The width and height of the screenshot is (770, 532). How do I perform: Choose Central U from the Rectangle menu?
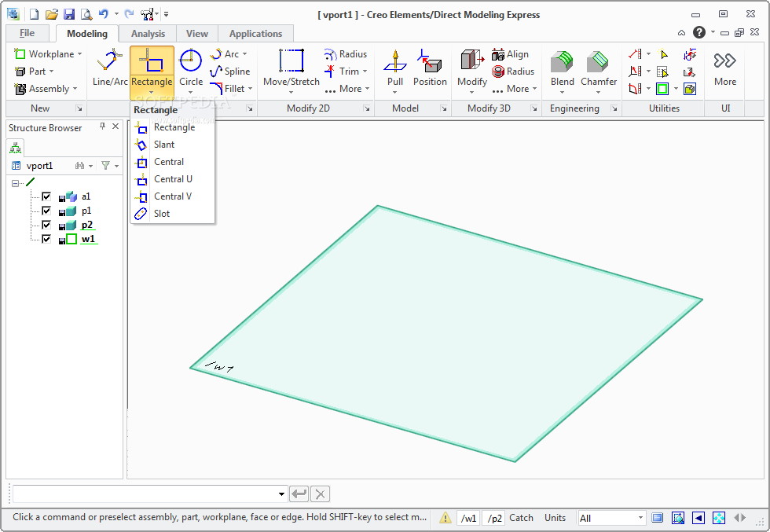(x=172, y=179)
